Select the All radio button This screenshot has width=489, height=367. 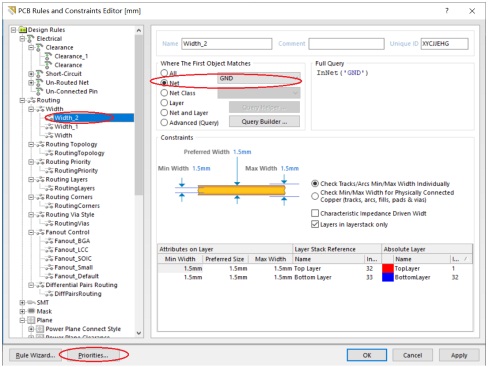tap(164, 73)
